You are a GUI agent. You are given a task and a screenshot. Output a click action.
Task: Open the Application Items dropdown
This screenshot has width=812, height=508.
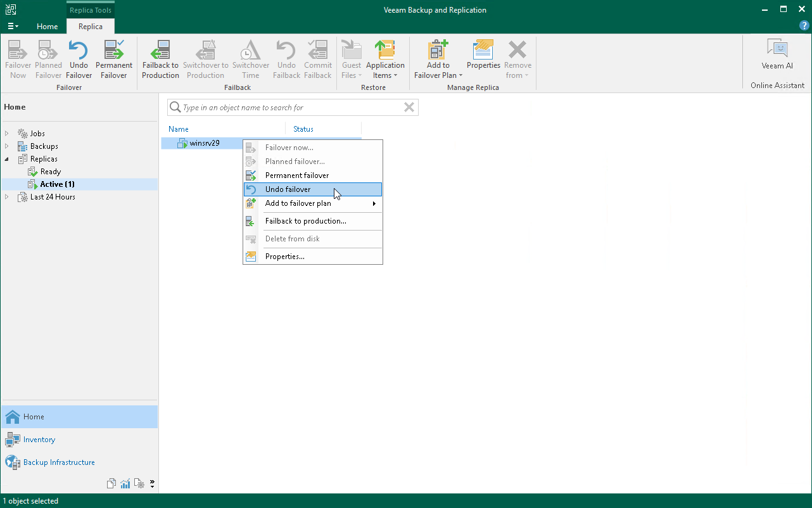tap(385, 60)
